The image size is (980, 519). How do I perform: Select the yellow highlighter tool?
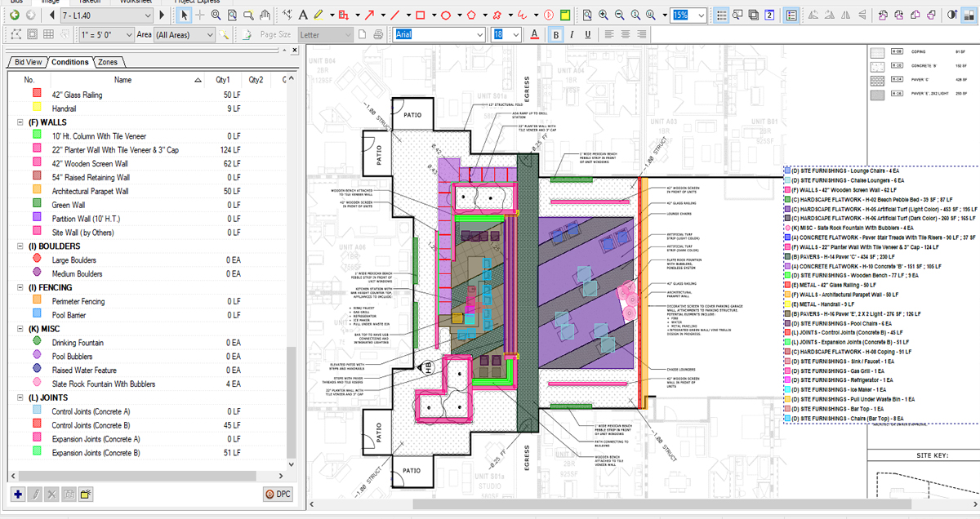[x=318, y=16]
